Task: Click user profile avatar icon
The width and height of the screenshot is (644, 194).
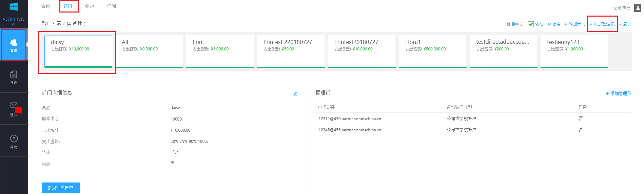Action: click(x=637, y=8)
